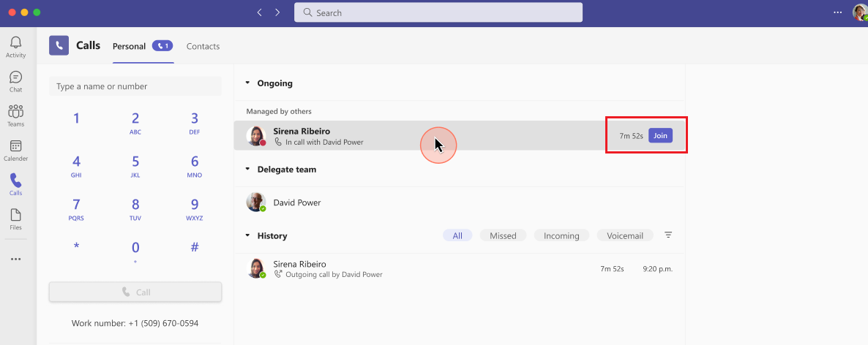Image resolution: width=868 pixels, height=345 pixels.
Task: Open the David Power delegate row
Action: point(460,202)
